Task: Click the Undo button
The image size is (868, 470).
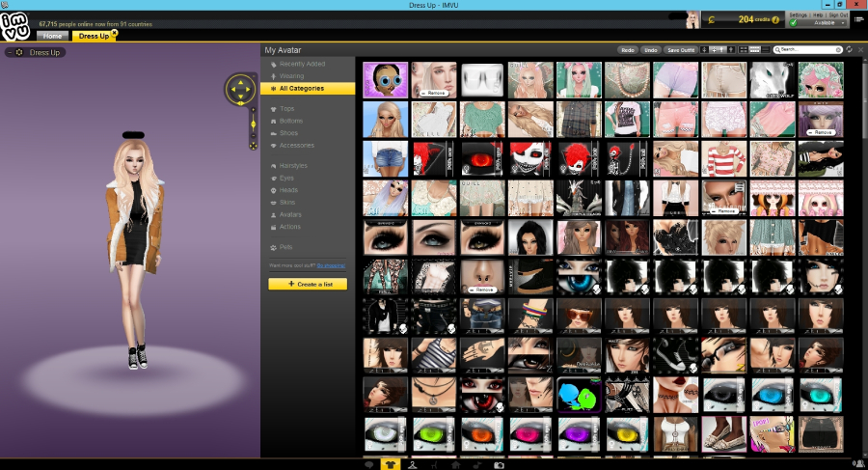Action: click(650, 50)
